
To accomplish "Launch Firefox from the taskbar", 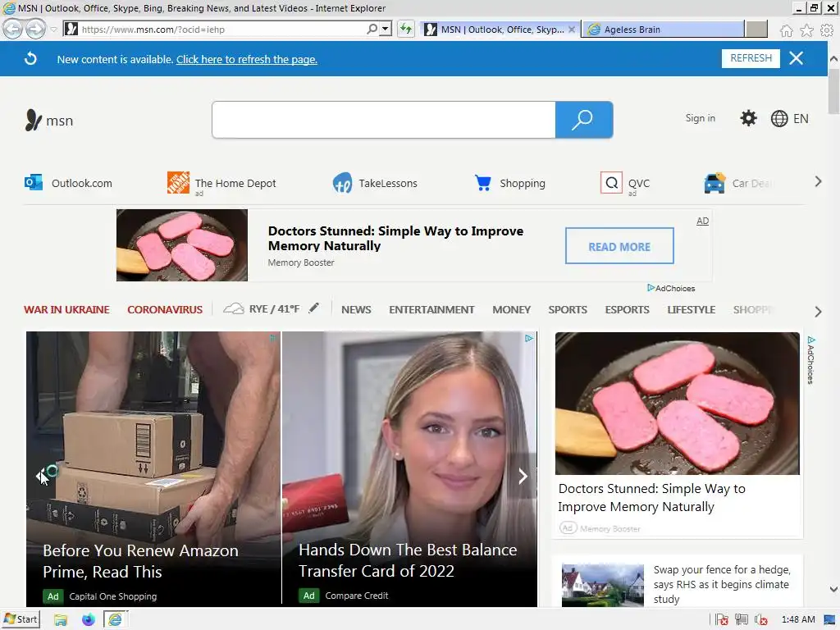I will [88, 620].
